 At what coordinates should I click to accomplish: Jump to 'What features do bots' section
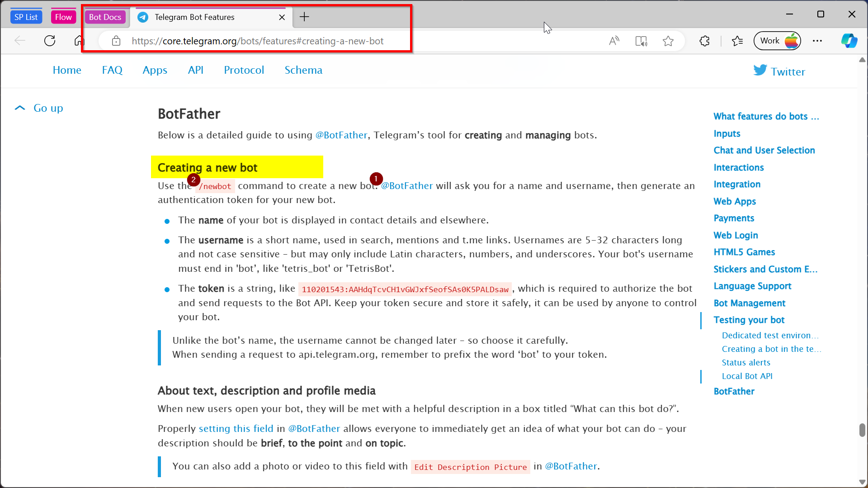(x=766, y=116)
